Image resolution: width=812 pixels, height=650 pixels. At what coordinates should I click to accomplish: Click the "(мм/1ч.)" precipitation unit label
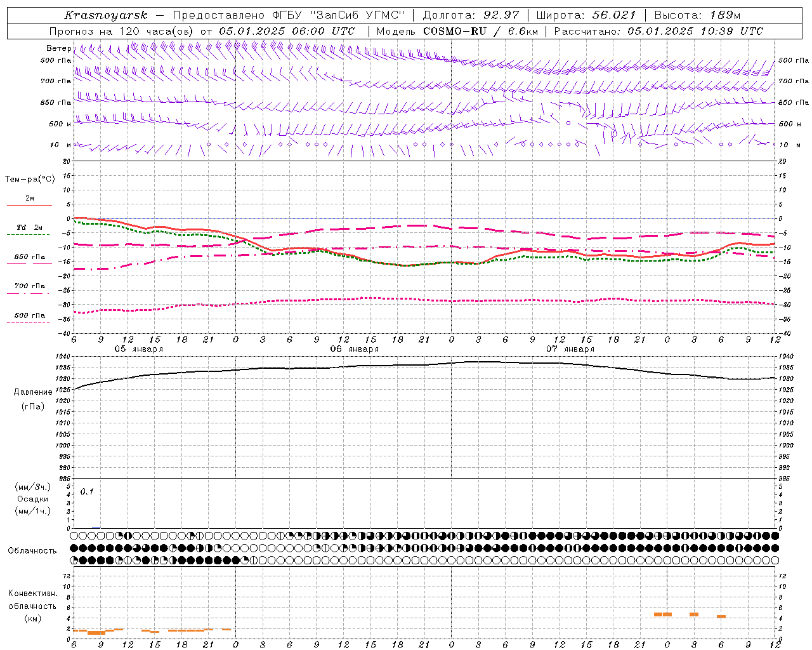point(33,511)
